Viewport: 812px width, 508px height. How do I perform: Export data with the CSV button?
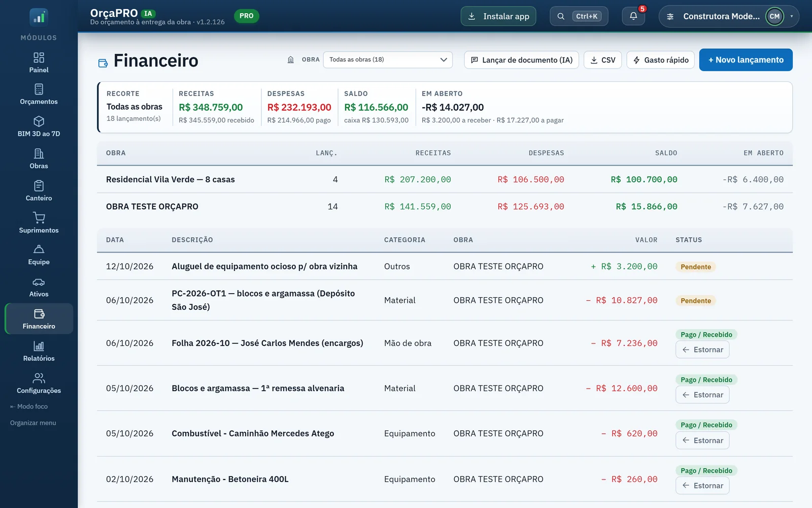(603, 60)
